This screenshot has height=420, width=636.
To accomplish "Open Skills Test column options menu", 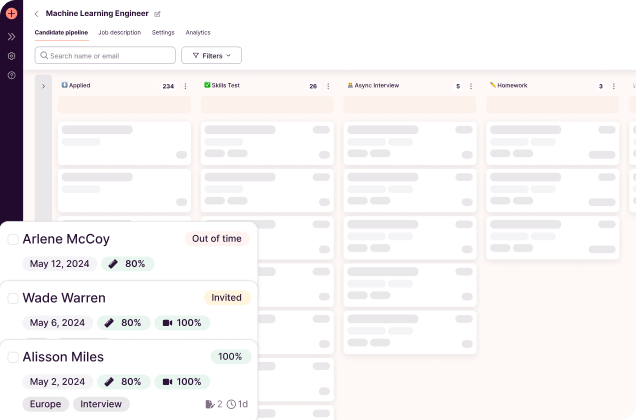I will point(328,86).
